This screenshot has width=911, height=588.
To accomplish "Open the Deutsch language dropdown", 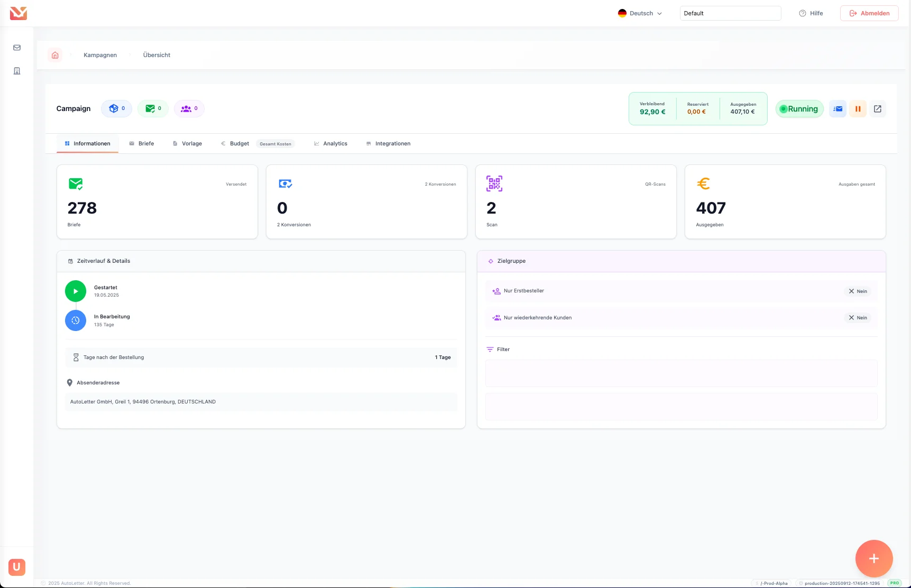I will (x=640, y=13).
